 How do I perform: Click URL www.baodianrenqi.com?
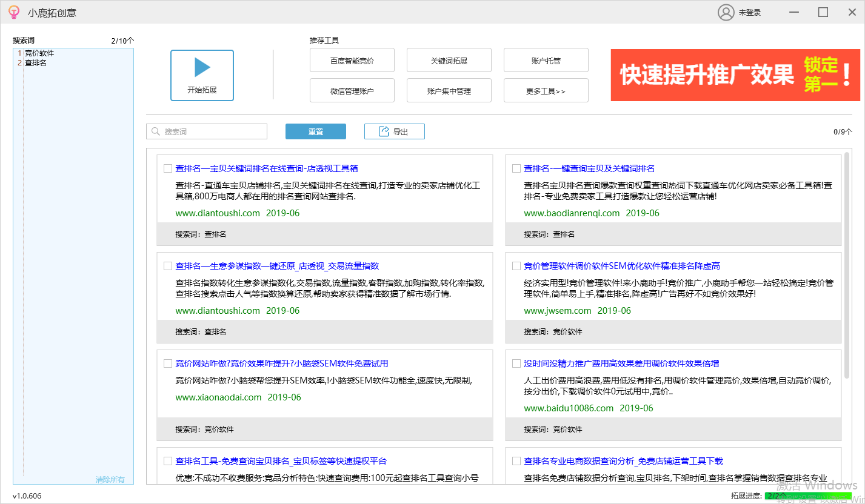(x=572, y=213)
